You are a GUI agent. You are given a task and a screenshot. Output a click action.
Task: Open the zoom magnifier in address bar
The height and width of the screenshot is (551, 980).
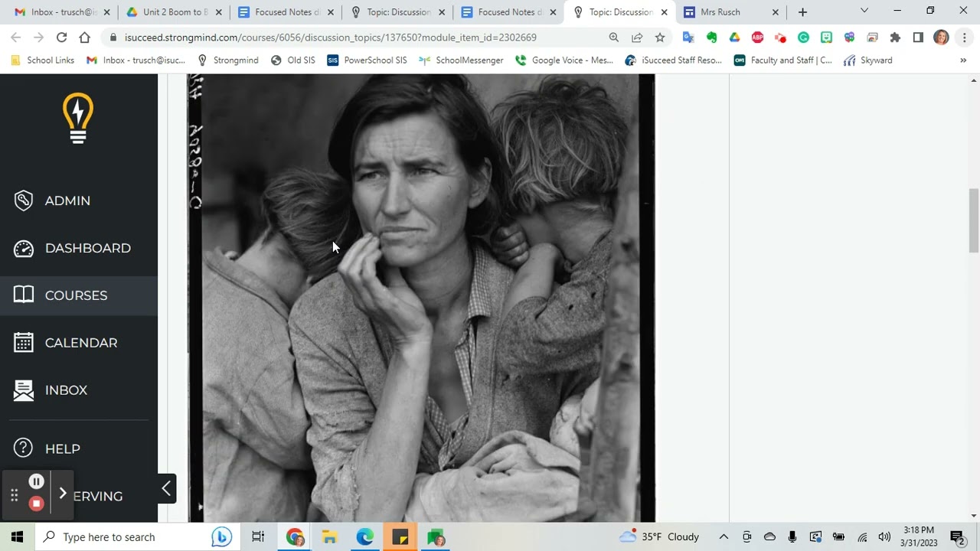[x=614, y=37]
